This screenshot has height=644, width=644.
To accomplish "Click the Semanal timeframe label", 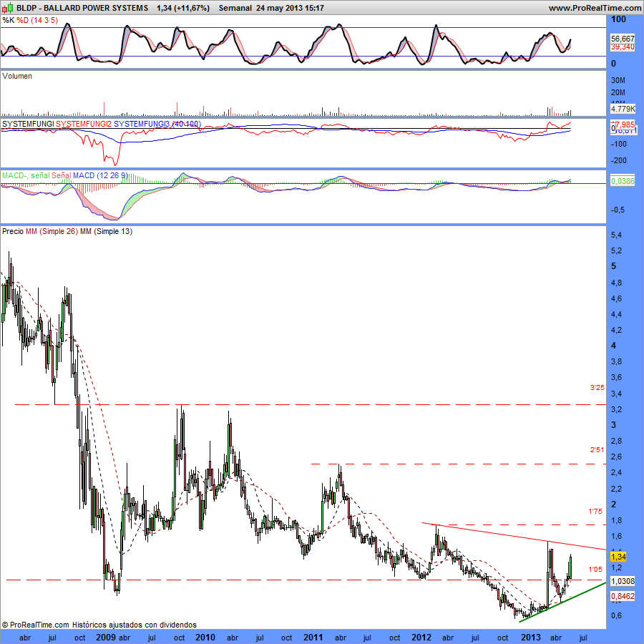I will 235,8.
